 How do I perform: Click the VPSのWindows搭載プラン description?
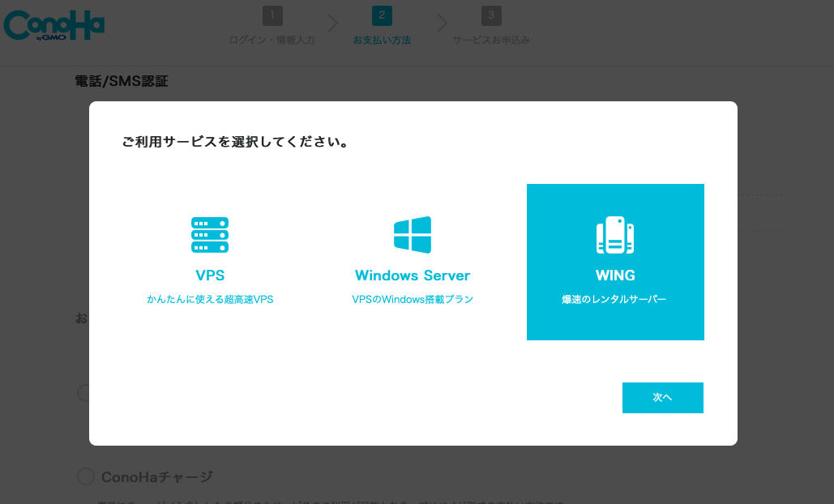click(413, 299)
